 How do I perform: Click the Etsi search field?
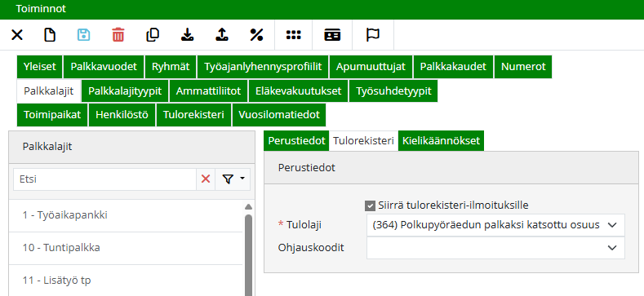click(x=104, y=179)
